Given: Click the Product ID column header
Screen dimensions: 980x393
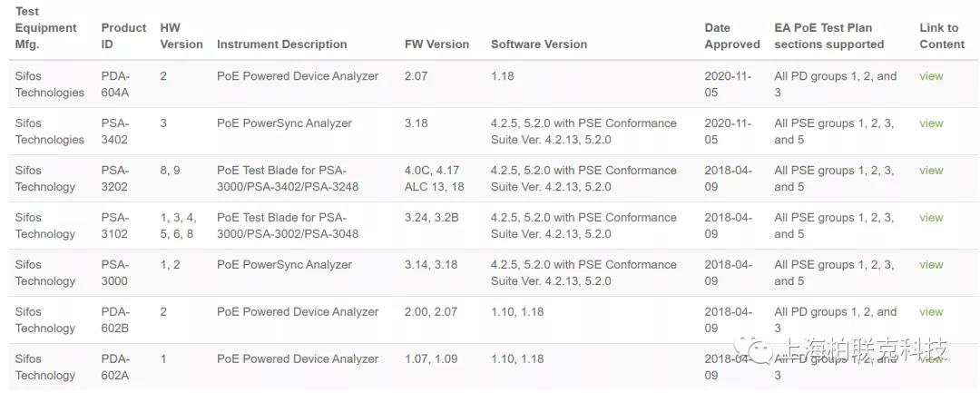Looking at the screenshot, I should [x=123, y=36].
